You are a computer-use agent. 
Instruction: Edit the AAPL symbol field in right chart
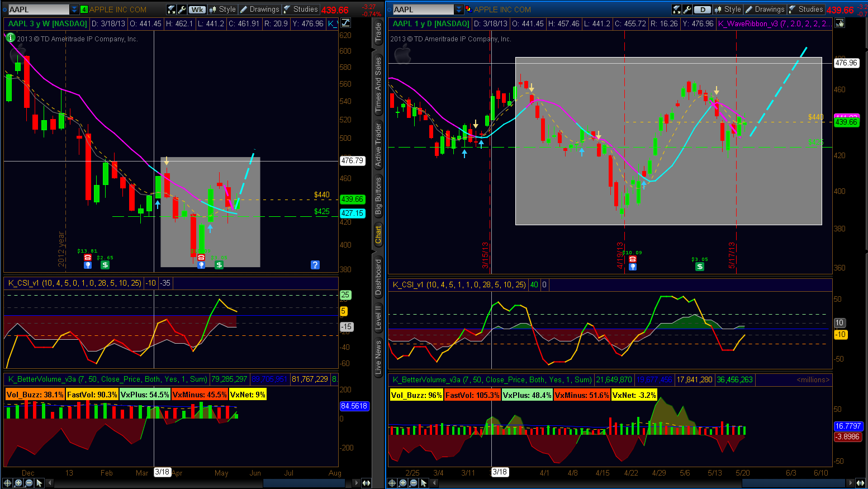coord(423,10)
